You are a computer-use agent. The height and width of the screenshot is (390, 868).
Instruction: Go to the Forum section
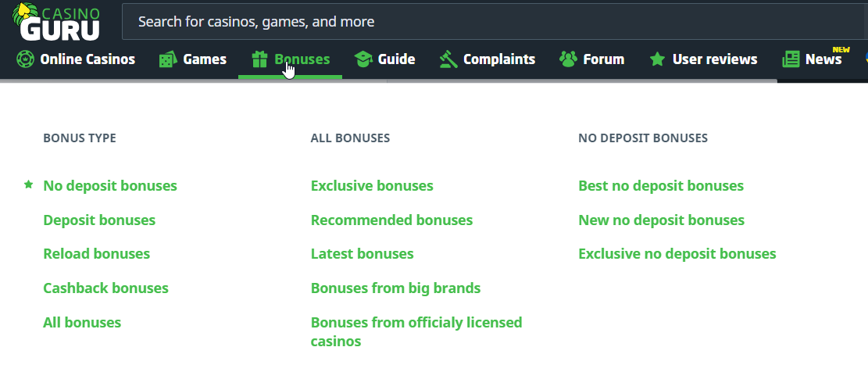[x=603, y=59]
